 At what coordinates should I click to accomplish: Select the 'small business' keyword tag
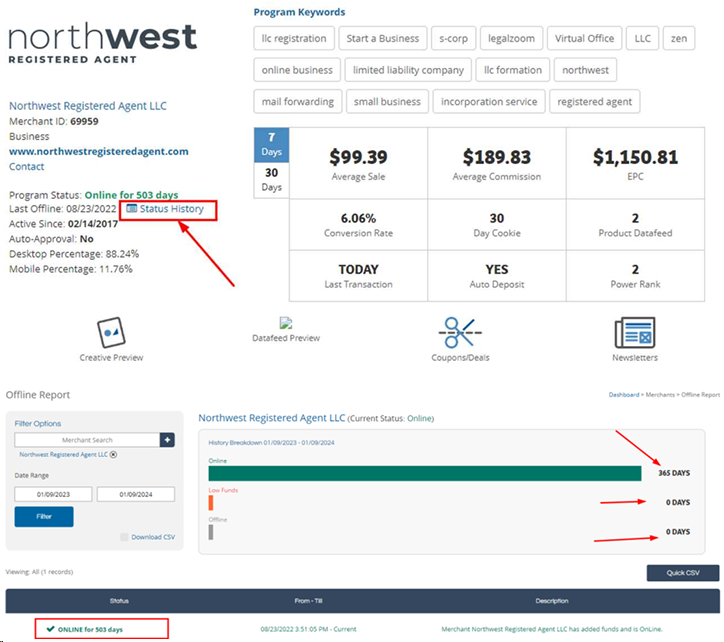click(x=387, y=101)
